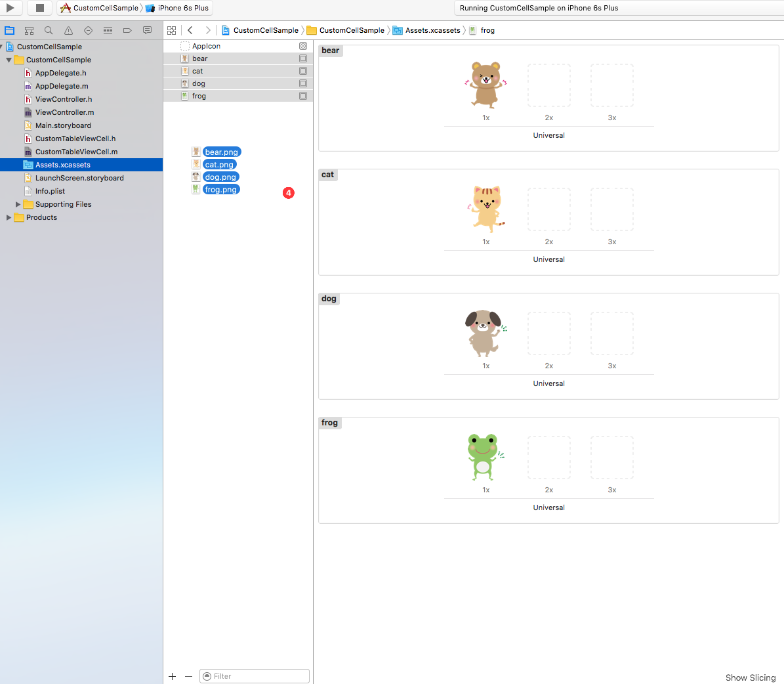Toggle the checkbox next to bear asset
The width and height of the screenshot is (784, 684).
[302, 58]
